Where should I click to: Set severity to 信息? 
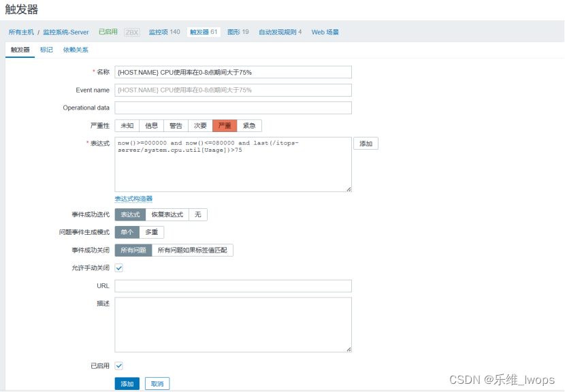click(152, 125)
